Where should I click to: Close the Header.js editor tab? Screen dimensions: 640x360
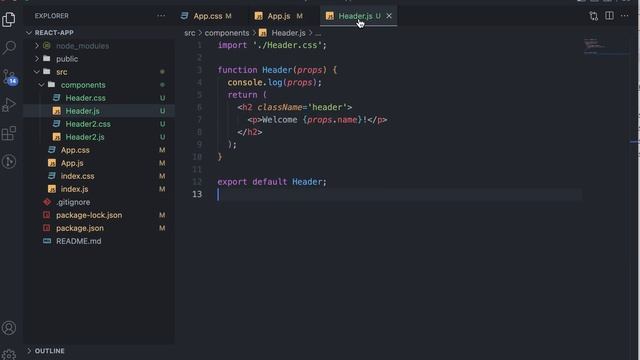(389, 16)
